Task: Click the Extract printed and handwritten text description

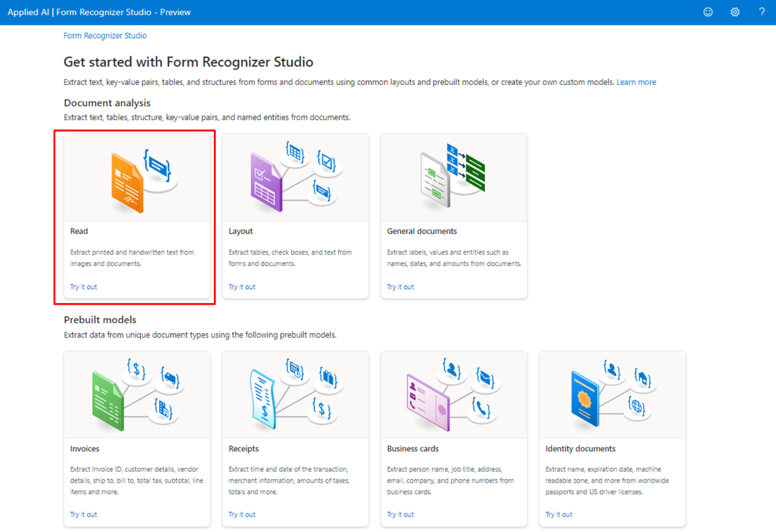Action: (x=132, y=258)
